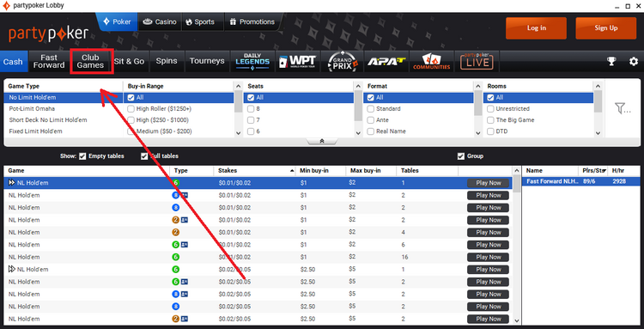Toggle the Buy-in Range All checkbox
The width and height of the screenshot is (644, 329).
[131, 98]
